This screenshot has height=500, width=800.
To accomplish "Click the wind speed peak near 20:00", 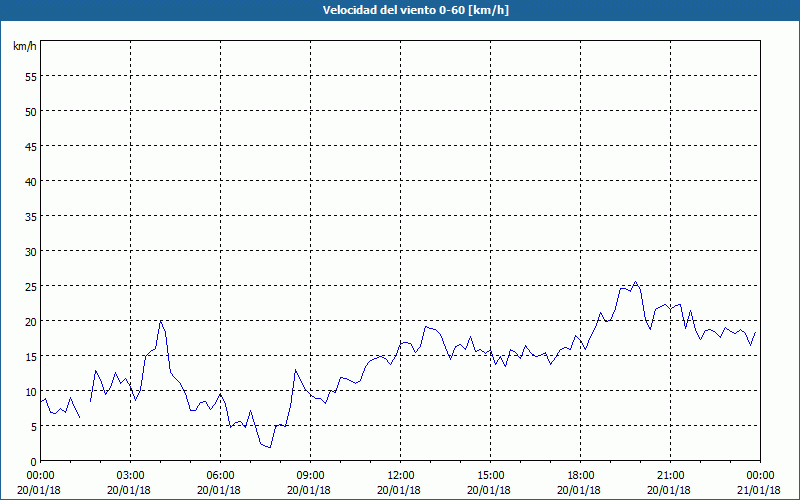I will point(635,282).
